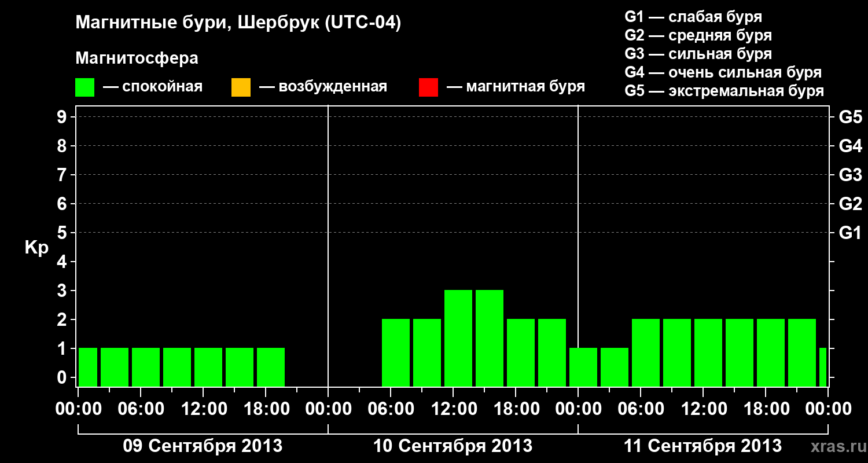Click the 12:00 time label under 10 September
The height and width of the screenshot is (463, 868).
453,409
